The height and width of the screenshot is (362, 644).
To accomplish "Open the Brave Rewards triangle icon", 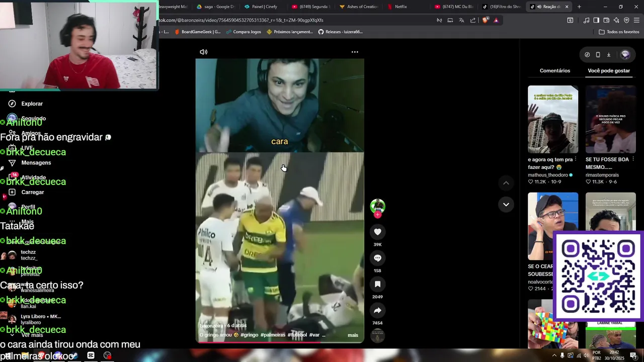I will 496,20.
